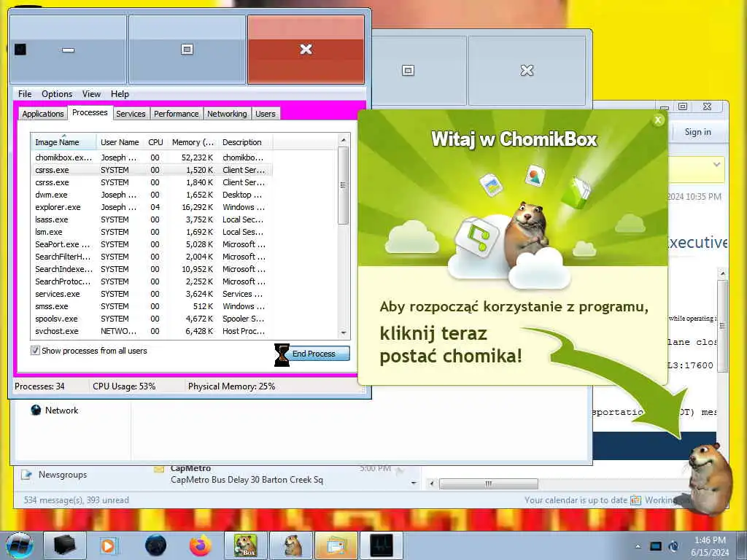This screenshot has width=747, height=560.
Task: Sort processes by Image Name column
Action: pos(64,142)
